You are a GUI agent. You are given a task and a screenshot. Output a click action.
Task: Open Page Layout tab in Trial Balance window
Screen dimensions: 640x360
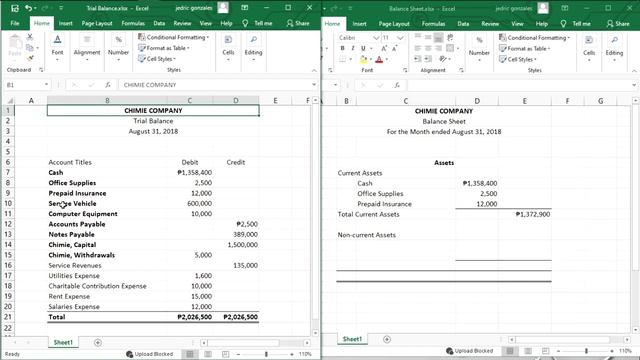click(x=97, y=23)
